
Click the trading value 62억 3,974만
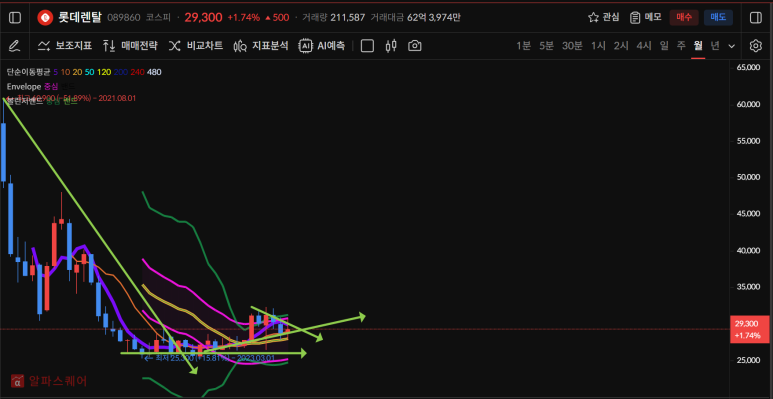[434, 18]
